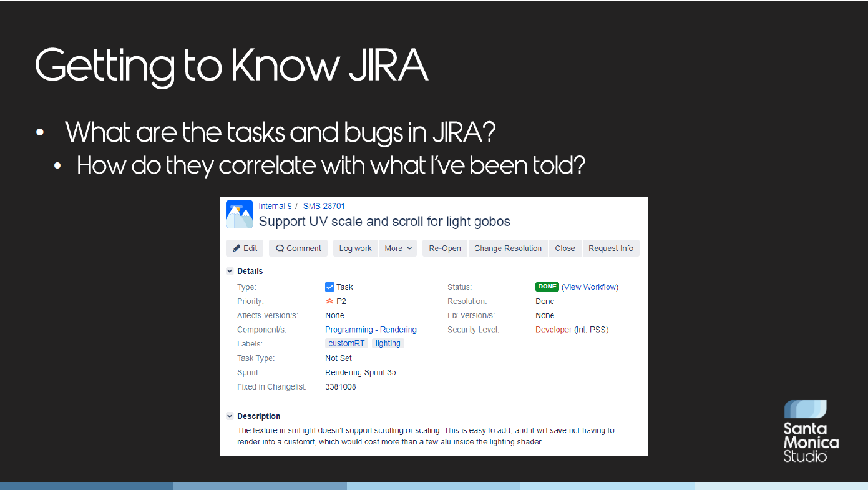
Task: Click the Comment button
Action: pyautogui.click(x=298, y=248)
